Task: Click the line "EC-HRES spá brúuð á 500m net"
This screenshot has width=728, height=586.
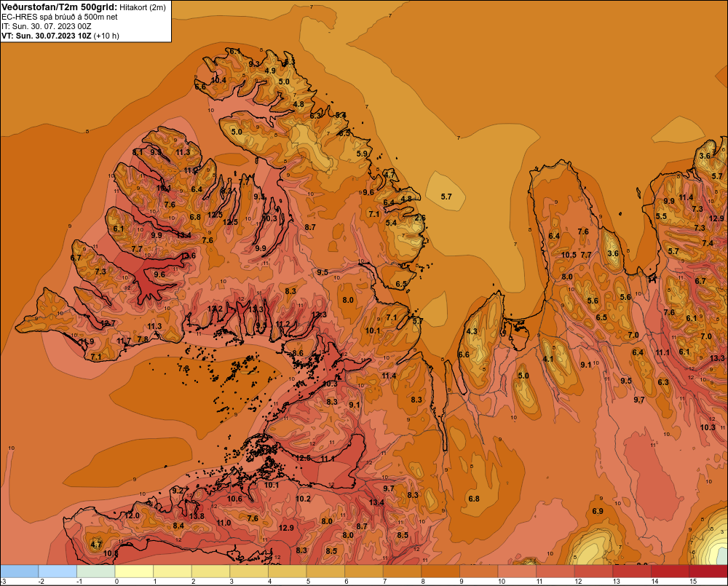Action: [x=60, y=17]
